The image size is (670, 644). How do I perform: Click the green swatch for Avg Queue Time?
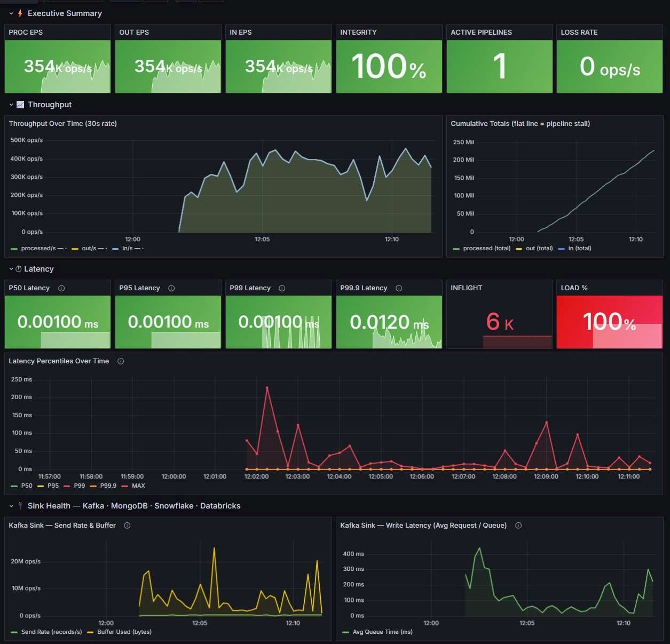coord(345,632)
